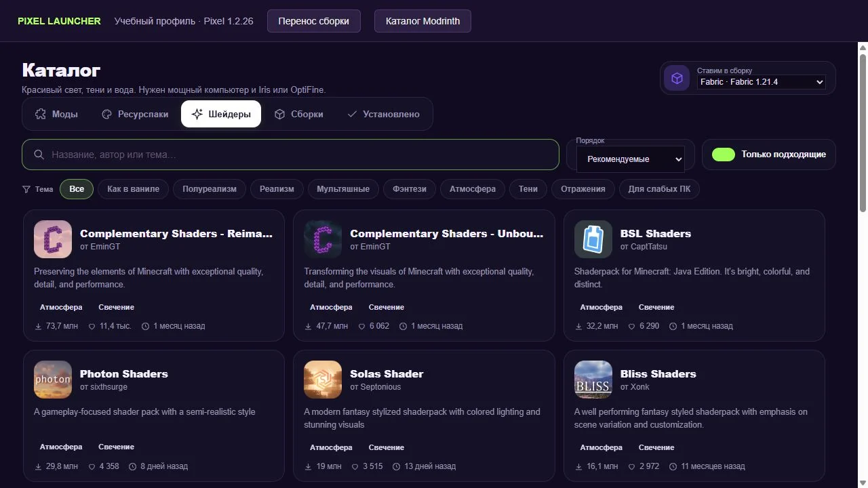Switch to the Моды tab
The width and height of the screenshot is (868, 488).
[x=57, y=114]
